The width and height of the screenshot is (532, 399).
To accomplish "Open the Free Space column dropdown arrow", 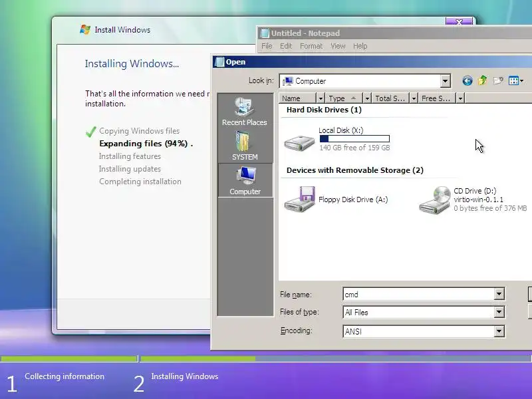I will (460, 98).
